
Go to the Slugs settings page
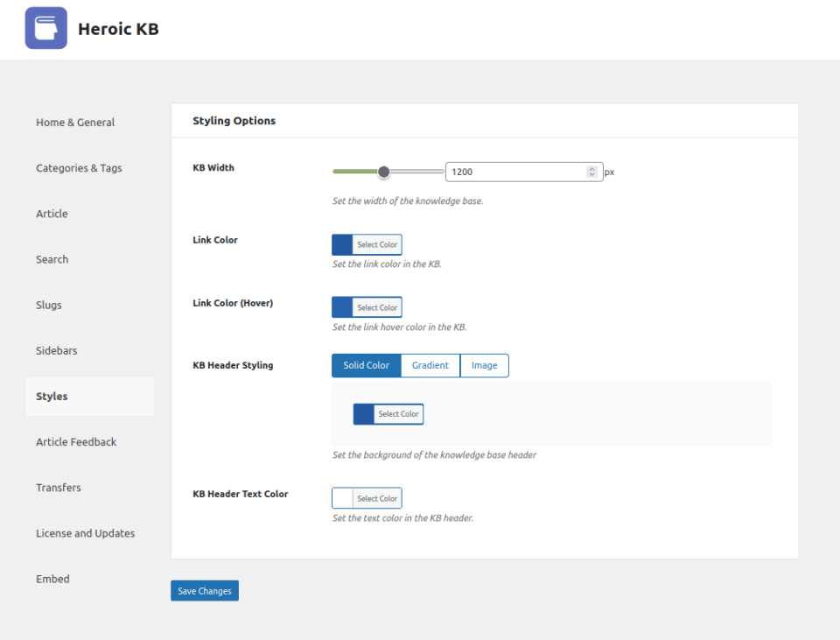[x=48, y=305]
